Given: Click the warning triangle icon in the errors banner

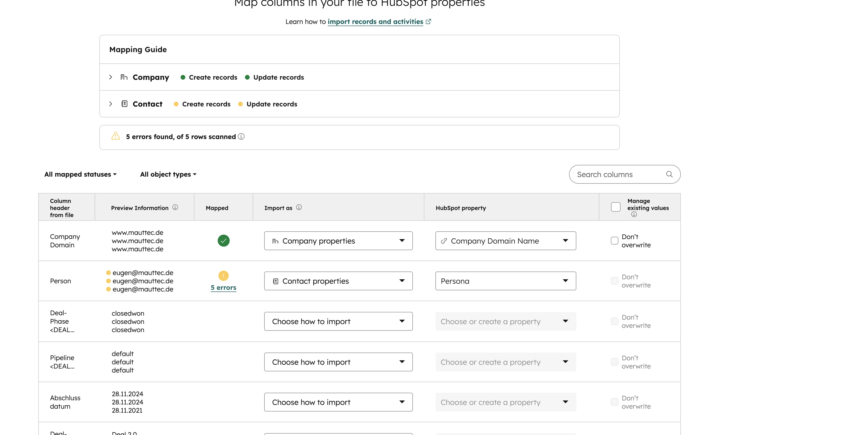Looking at the screenshot, I should [x=115, y=136].
